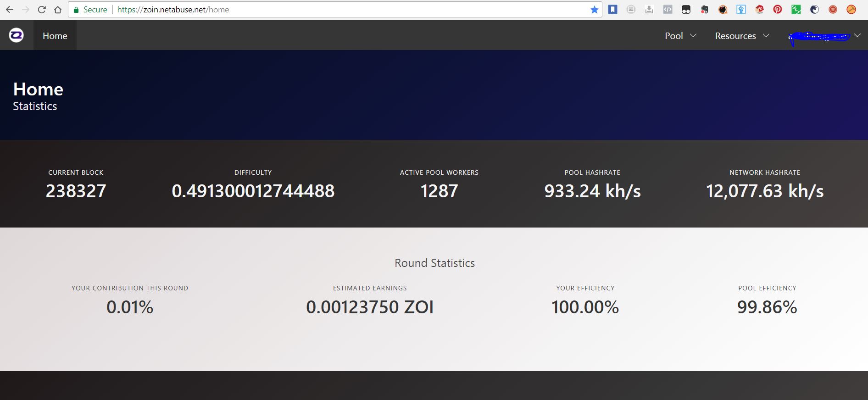Select the POOL EFFICIENCY label

tap(767, 288)
